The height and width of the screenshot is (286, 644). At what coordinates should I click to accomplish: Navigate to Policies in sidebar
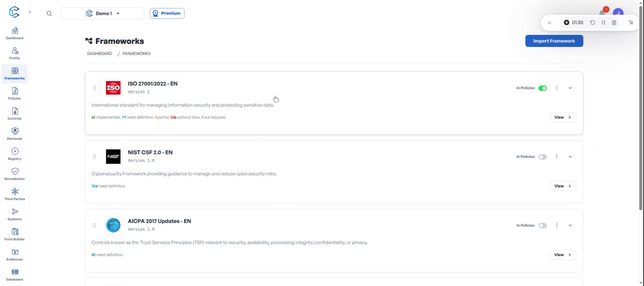click(x=15, y=94)
